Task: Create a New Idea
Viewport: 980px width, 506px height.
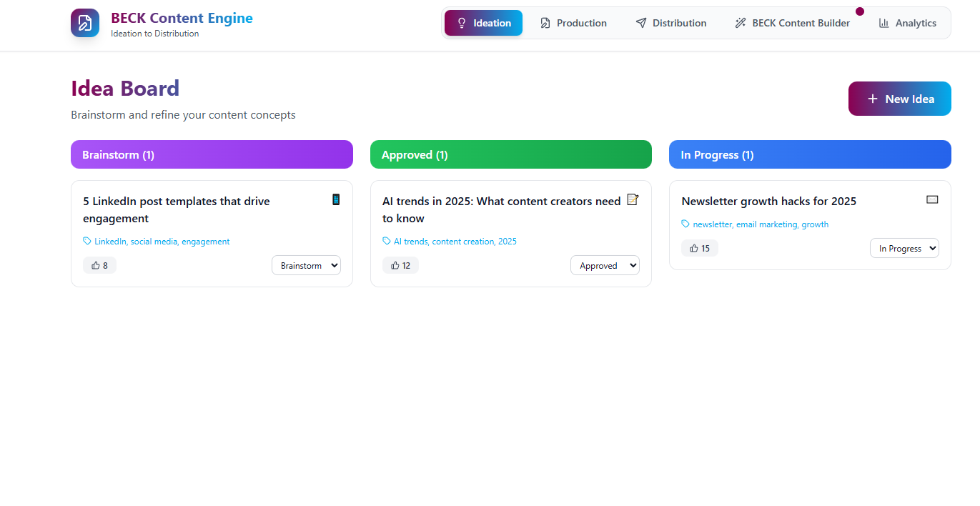Action: (899, 99)
